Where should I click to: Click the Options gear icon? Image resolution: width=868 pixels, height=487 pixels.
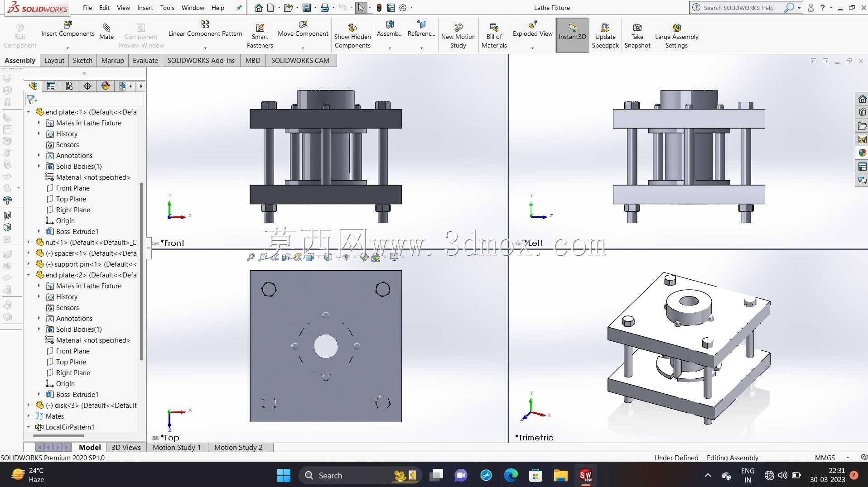tap(403, 8)
